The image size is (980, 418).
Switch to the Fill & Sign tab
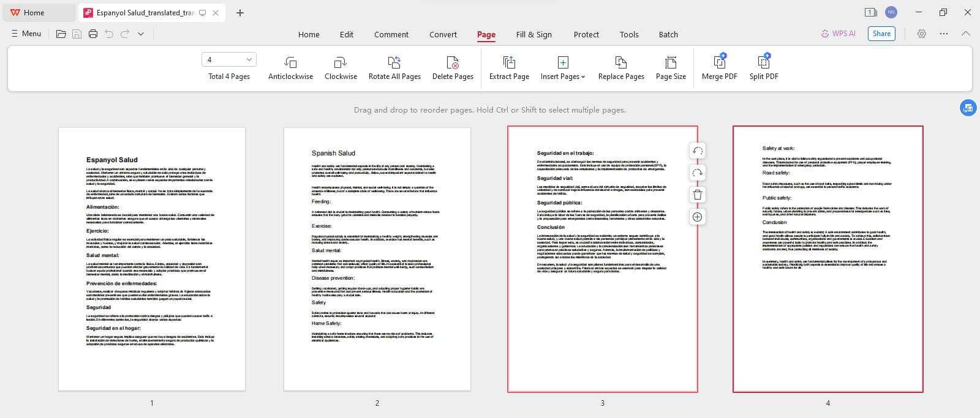point(534,34)
